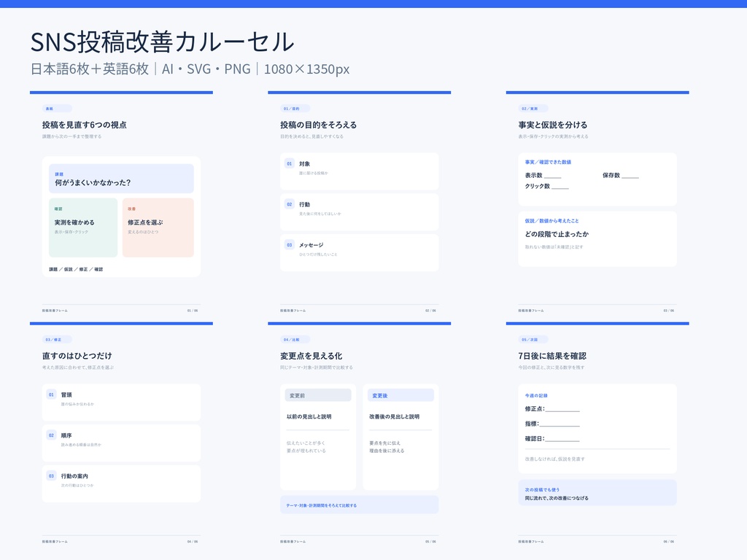Click the text '同じ流れで、次の改善につなげる'
This screenshot has width=747, height=560.
point(557,498)
